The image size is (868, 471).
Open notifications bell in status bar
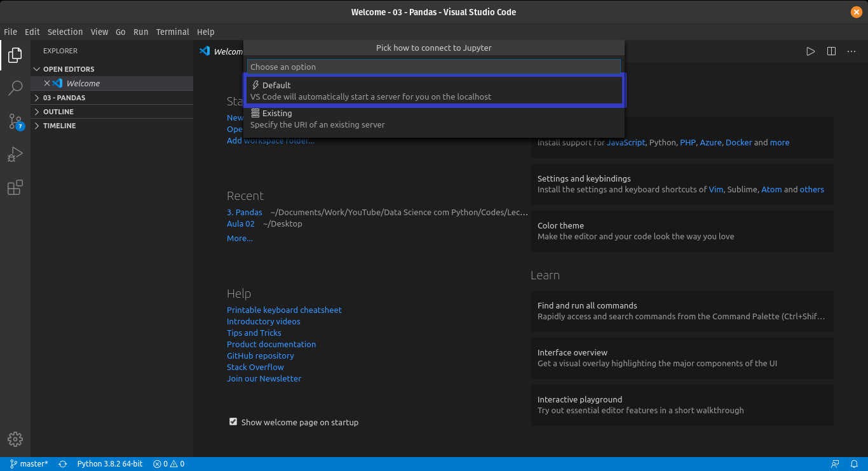point(854,464)
